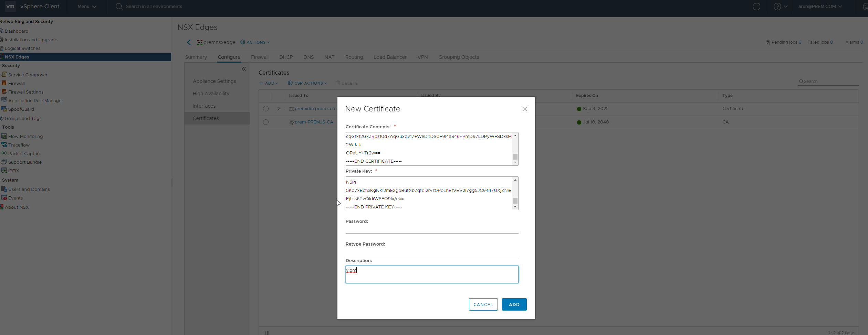The width and height of the screenshot is (868, 335).
Task: Click the global search magnifier icon
Action: (119, 7)
